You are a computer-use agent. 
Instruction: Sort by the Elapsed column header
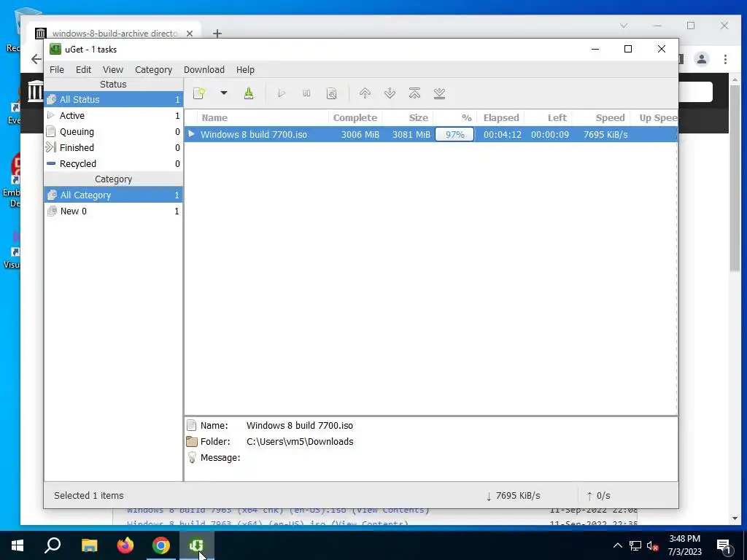tap(500, 117)
